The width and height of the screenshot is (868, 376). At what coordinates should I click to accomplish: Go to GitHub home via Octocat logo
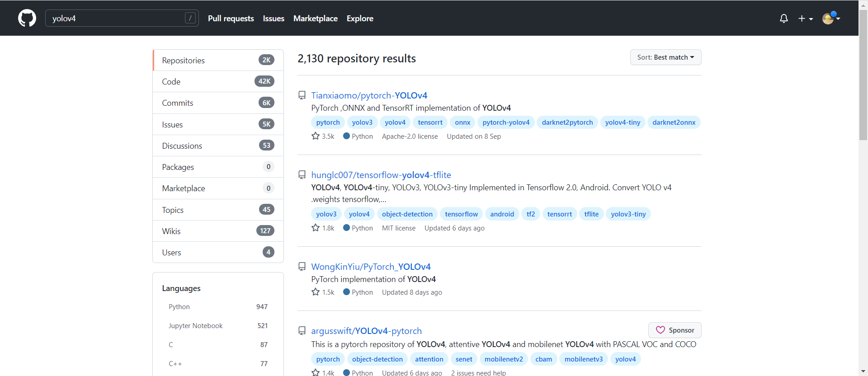(x=27, y=18)
